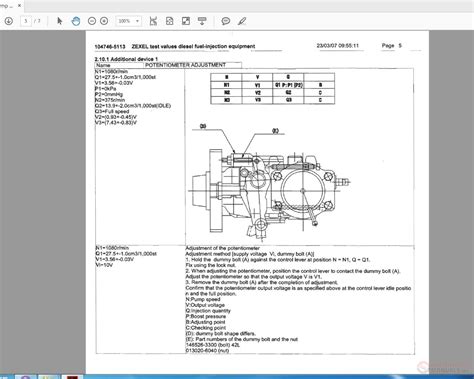This screenshot has height=379, width=474.
Task: Enter full screen mode icon
Action: coord(186,21)
